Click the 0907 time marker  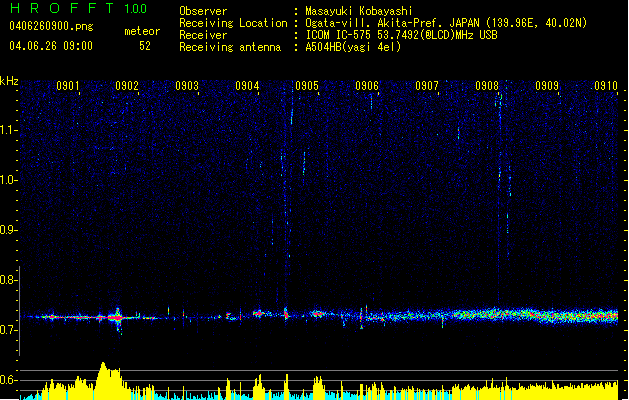point(427,86)
